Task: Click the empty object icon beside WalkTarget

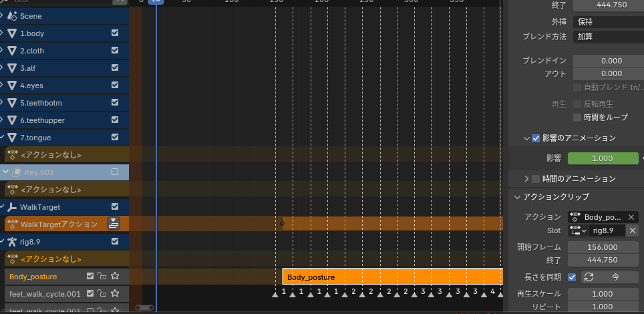Action: tap(12, 206)
